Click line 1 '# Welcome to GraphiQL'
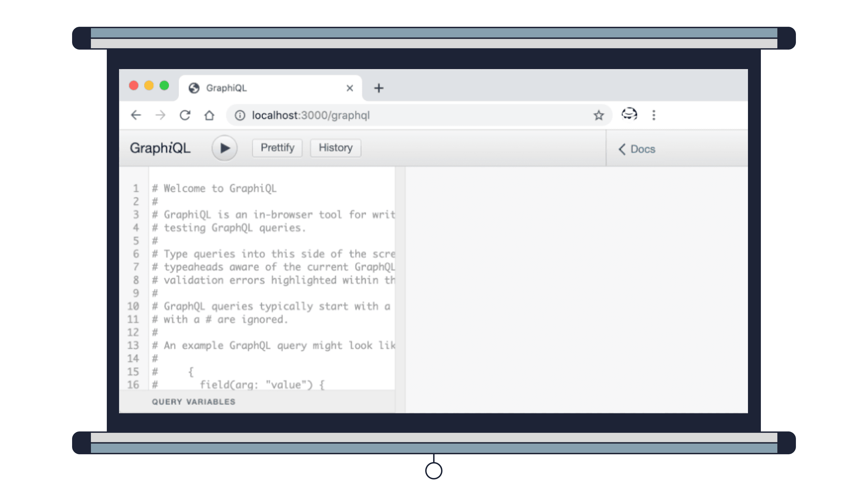Screen dimensions: 868x486 point(214,188)
